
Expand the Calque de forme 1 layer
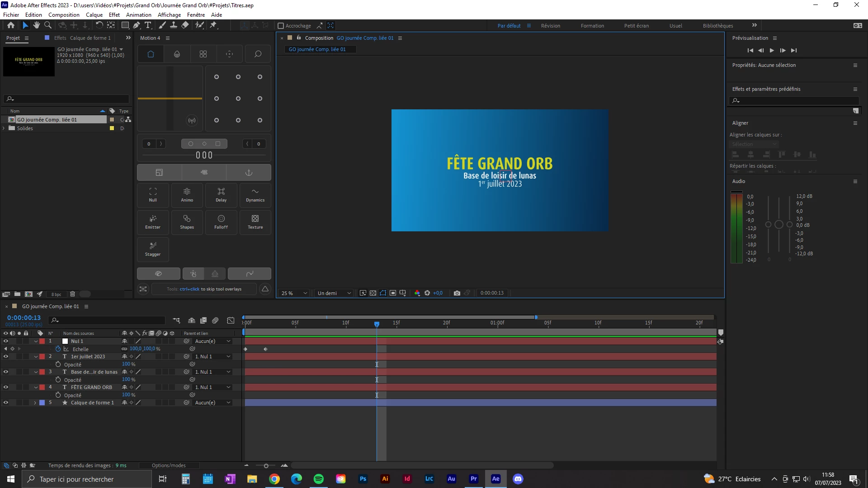point(35,403)
